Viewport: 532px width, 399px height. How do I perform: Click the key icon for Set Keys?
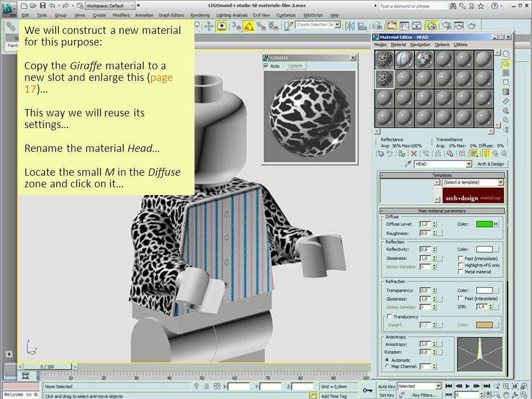tap(367, 391)
